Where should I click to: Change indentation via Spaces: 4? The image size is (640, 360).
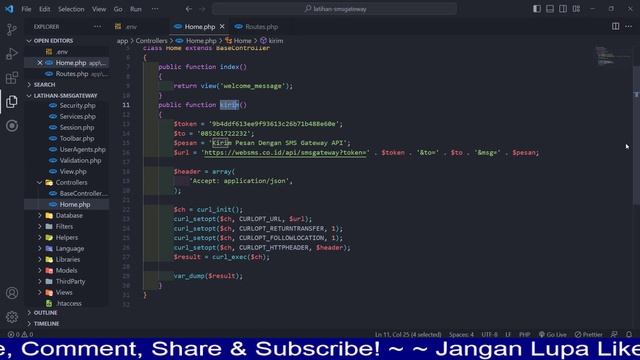click(x=462, y=334)
